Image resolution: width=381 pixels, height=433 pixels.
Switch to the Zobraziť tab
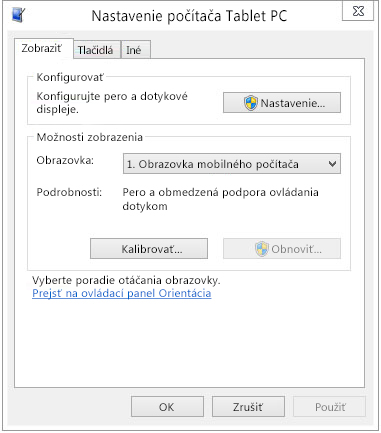pyautogui.click(x=44, y=49)
